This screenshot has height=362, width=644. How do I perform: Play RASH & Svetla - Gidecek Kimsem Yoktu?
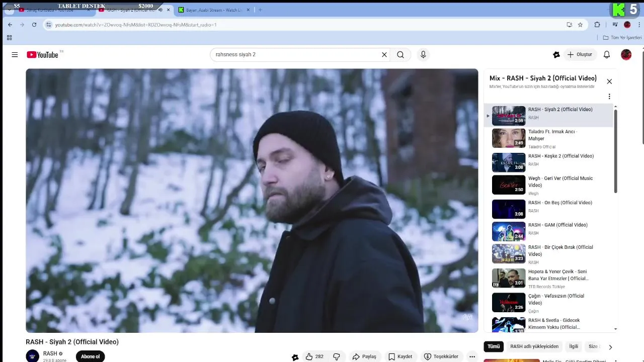[549, 325]
